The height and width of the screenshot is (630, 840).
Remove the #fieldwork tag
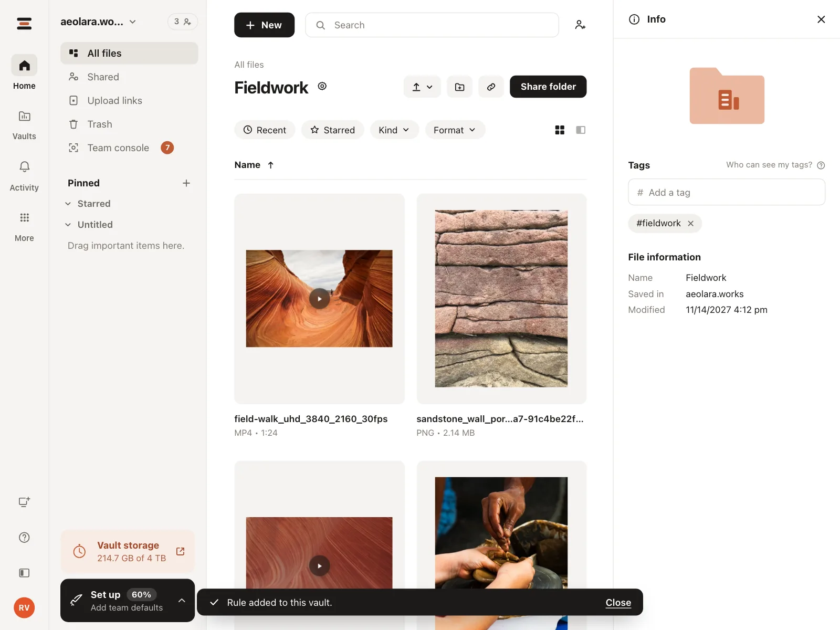coord(691,223)
